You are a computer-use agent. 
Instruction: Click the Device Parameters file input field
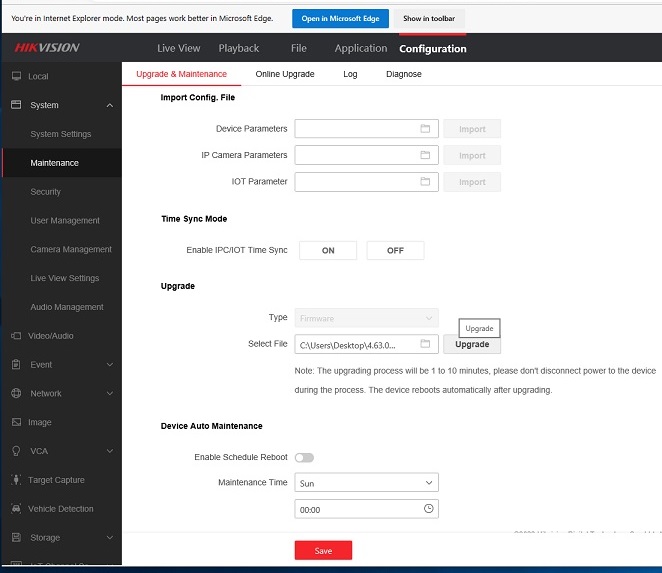(x=355, y=129)
